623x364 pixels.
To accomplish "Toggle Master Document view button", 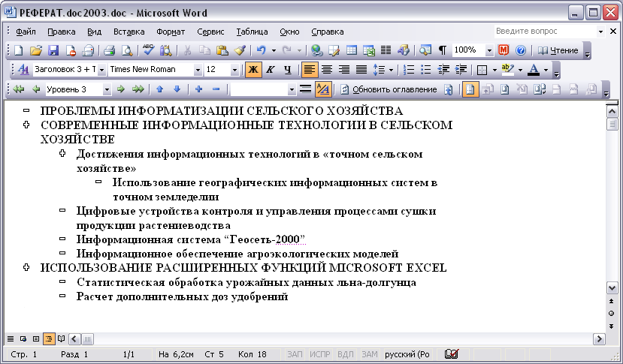I will click(470, 89).
